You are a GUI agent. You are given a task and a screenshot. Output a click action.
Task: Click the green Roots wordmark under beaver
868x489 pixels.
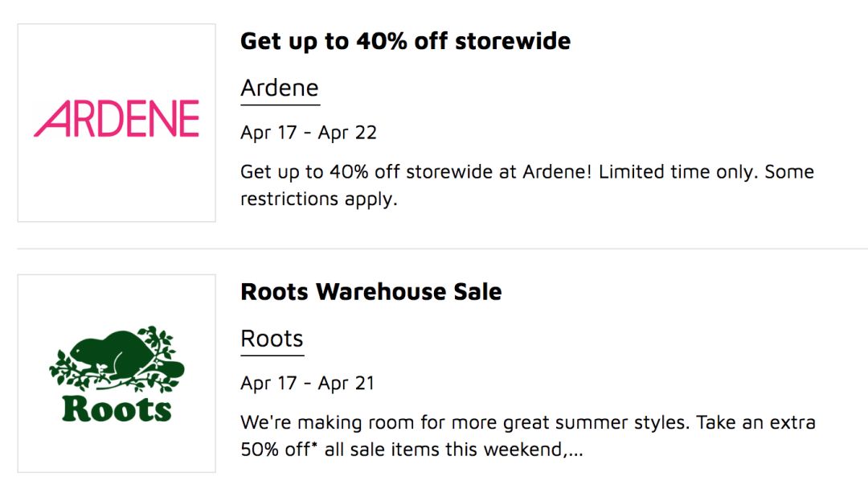pyautogui.click(x=117, y=409)
